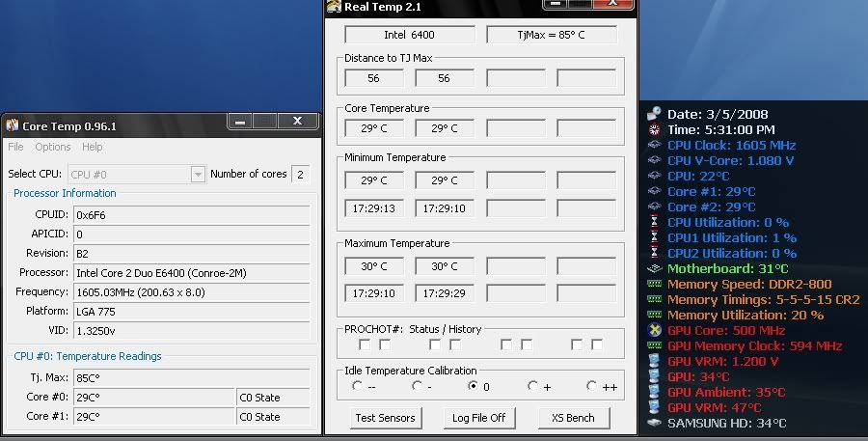Click the 'Memory Timings: 5-5-5-15 CR2' text

(x=764, y=300)
